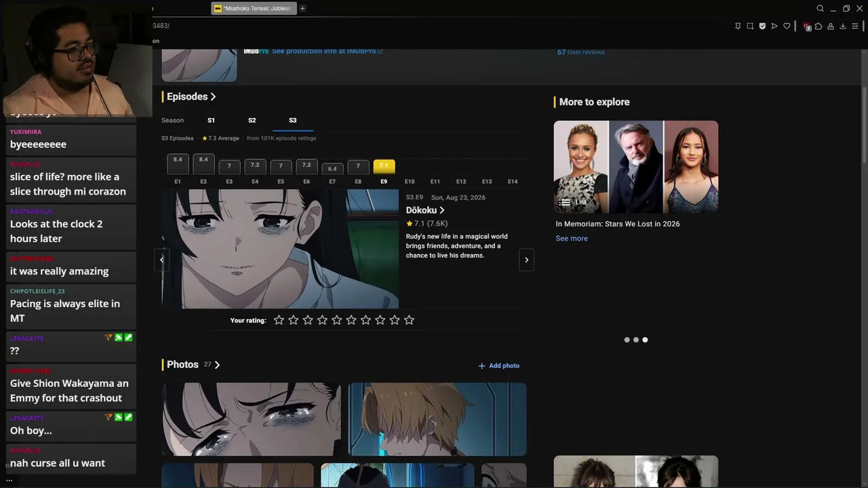Screen dimensions: 868x488
Task: Select episode E7 rated 6.4
Action: click(x=332, y=169)
